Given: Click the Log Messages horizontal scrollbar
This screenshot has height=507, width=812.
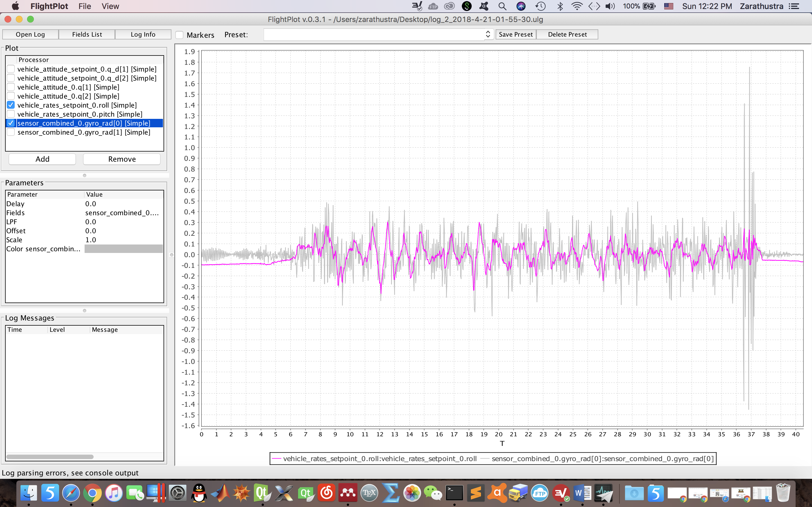Looking at the screenshot, I should click(50, 457).
